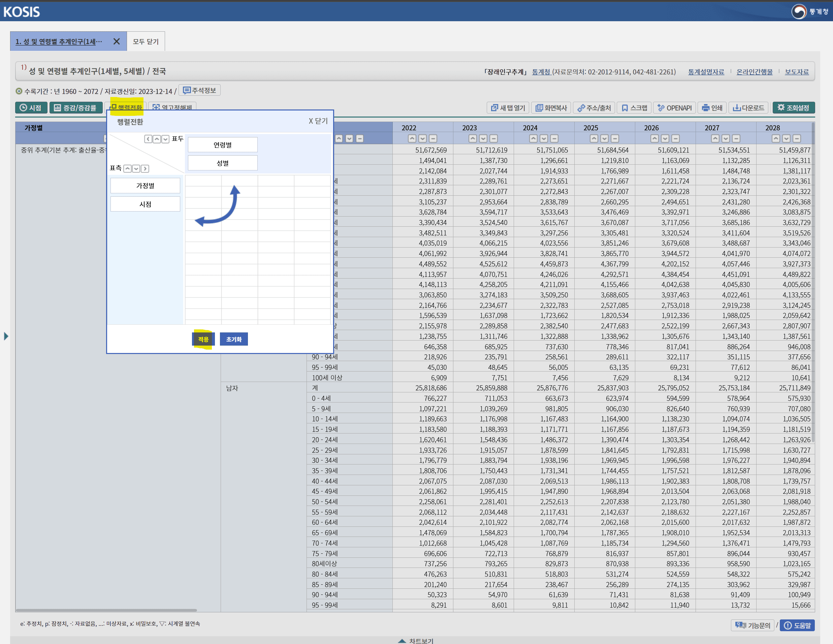This screenshot has height=644, width=833.
Task: Click the 모두 닫기 tab
Action: [146, 41]
